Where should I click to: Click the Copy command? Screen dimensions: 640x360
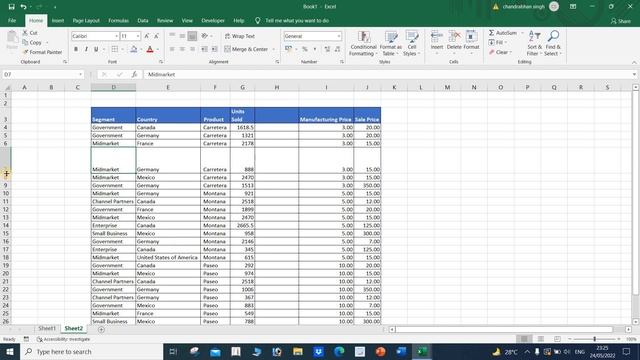(32, 42)
